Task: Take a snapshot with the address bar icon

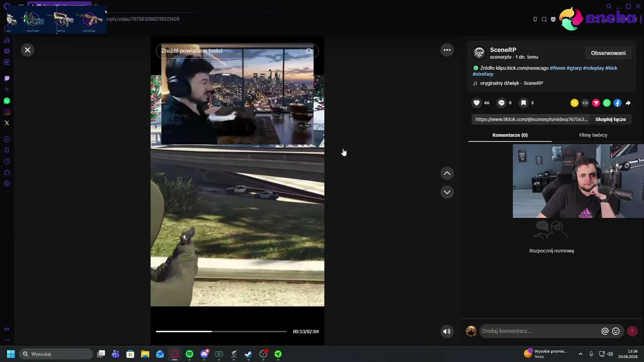Action: click(544, 19)
